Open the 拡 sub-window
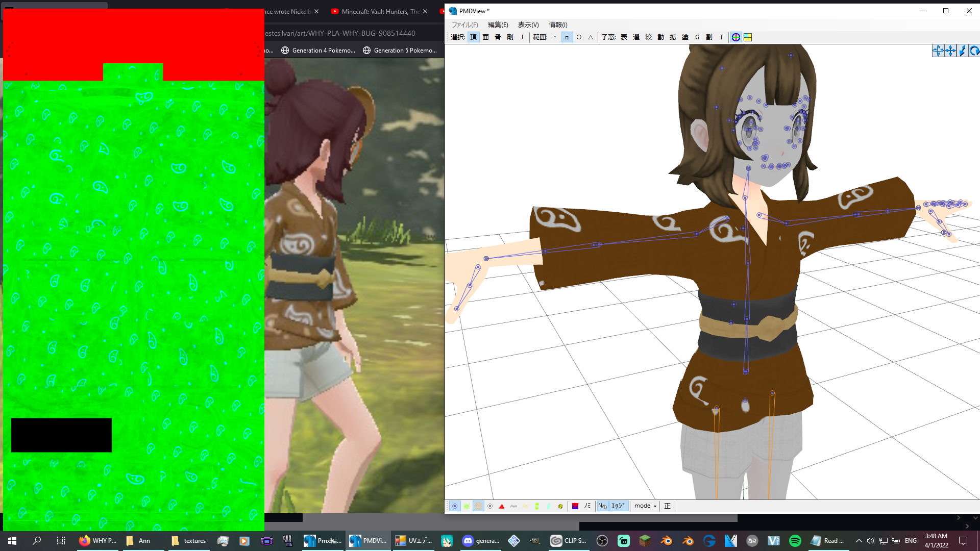Viewport: 980px width, 551px height. click(673, 37)
